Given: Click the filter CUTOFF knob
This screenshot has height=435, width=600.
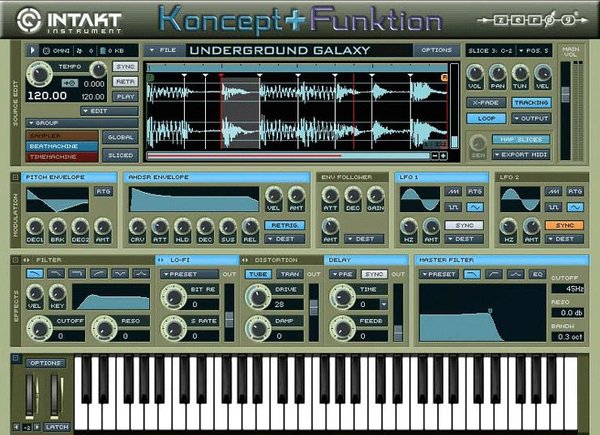Looking at the screenshot, I should point(41,327).
